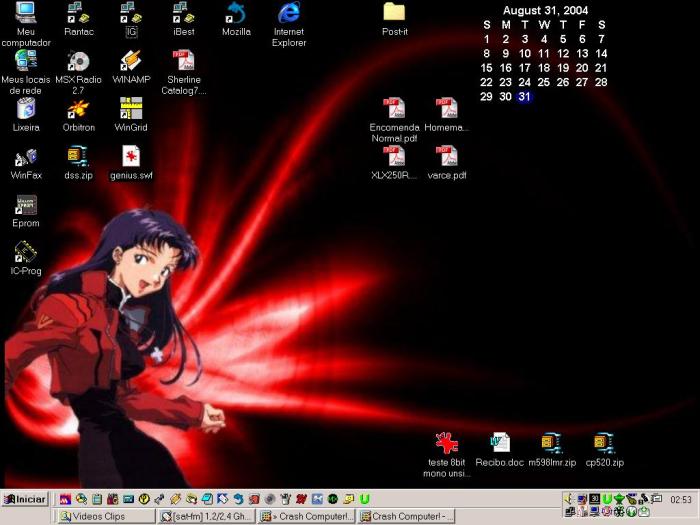Click the green U tray icon

(607, 499)
